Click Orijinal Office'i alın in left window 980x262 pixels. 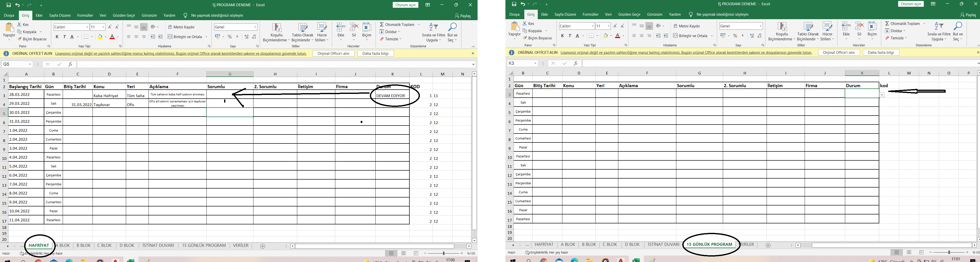click(334, 54)
